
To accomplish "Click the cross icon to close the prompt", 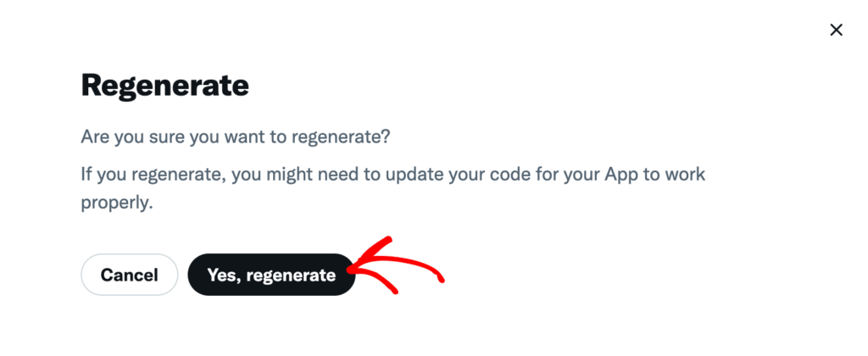I will (836, 30).
